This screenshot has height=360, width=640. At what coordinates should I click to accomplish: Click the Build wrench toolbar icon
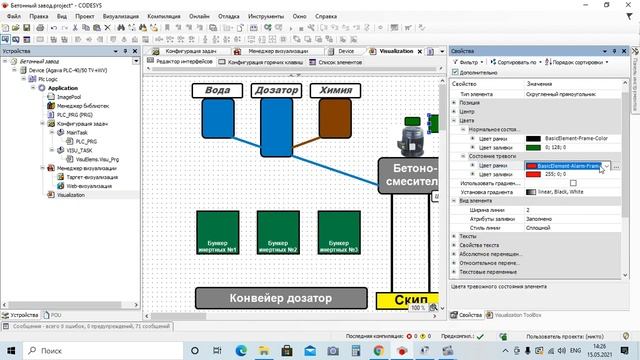(311, 28)
